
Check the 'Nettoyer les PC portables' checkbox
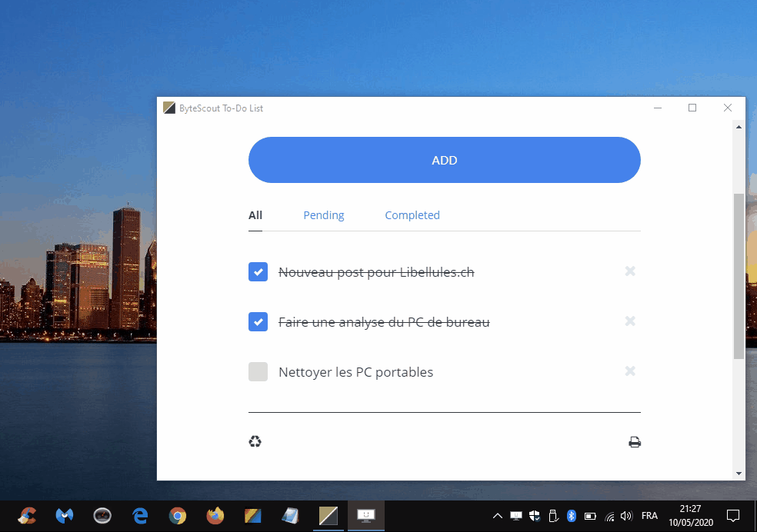258,372
